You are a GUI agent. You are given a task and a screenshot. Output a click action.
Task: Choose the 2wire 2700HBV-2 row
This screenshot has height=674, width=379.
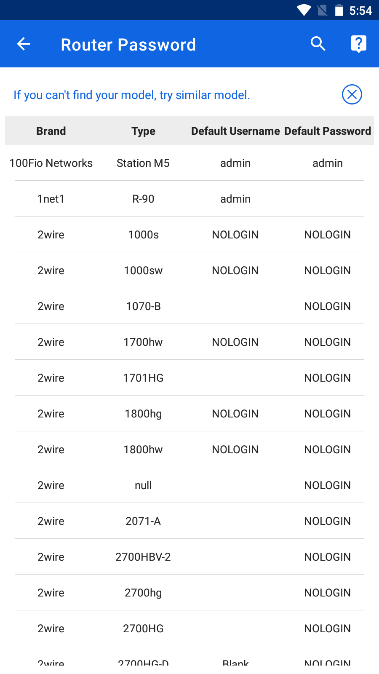click(x=190, y=557)
